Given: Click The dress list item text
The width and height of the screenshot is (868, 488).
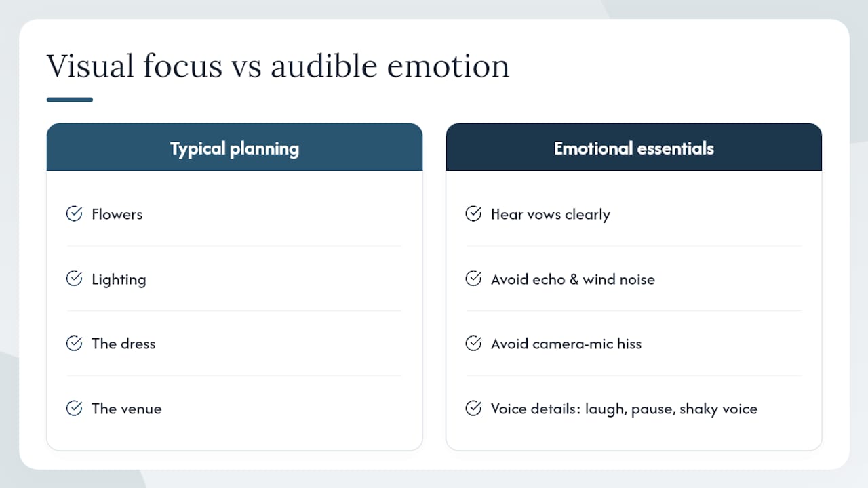Looking at the screenshot, I should click(x=124, y=344).
